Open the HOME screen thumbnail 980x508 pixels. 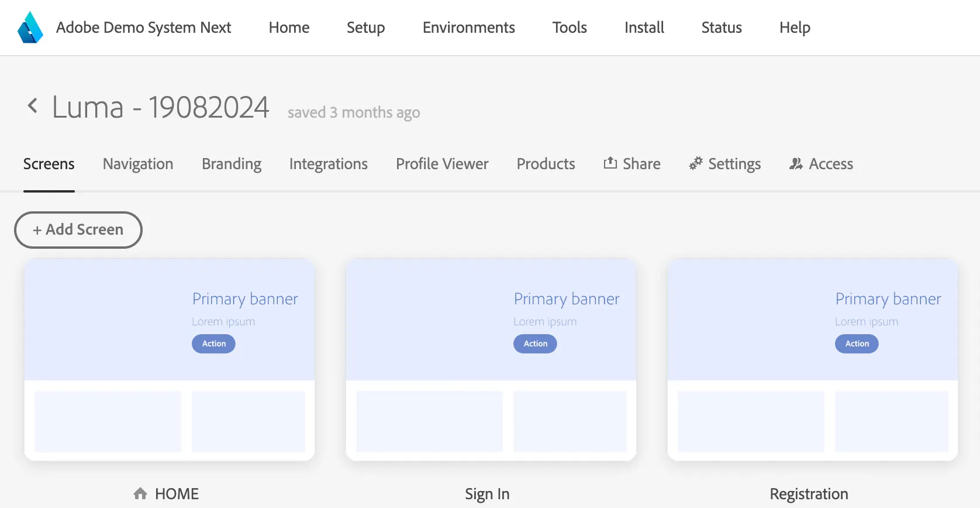tap(170, 359)
